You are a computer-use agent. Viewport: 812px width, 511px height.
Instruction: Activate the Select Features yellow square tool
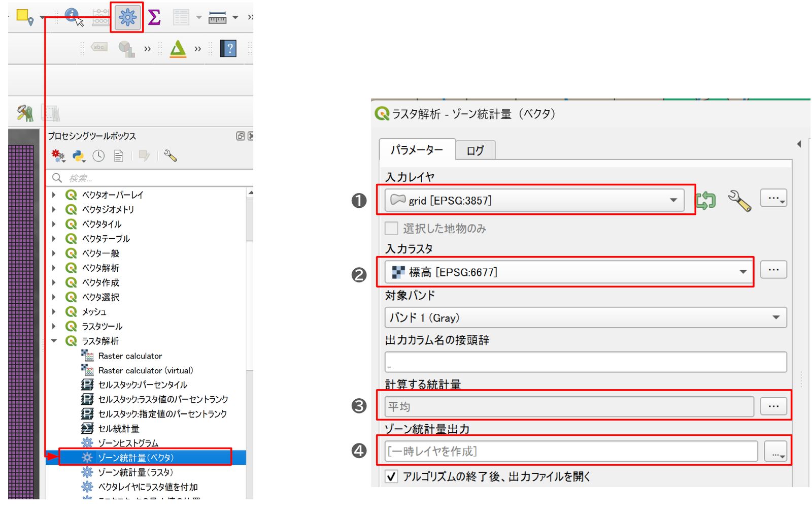coord(24,17)
